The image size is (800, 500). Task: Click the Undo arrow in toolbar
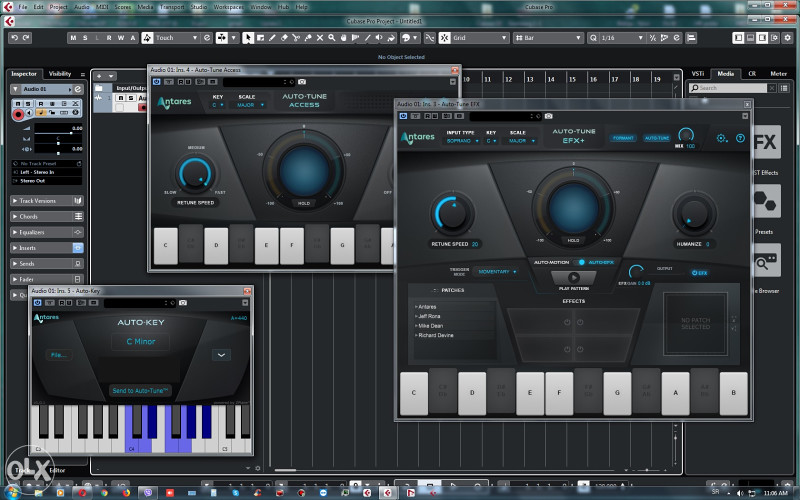14,38
